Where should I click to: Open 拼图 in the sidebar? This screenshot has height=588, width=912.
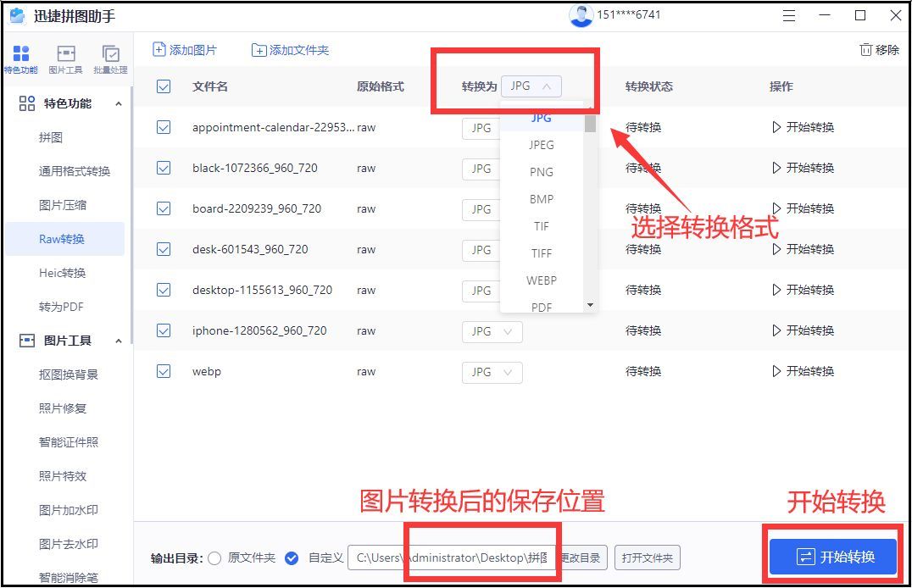pyautogui.click(x=51, y=138)
